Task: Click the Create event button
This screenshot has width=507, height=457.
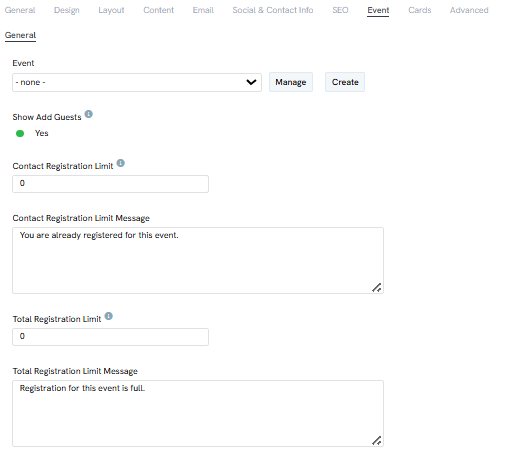Action: (x=345, y=82)
